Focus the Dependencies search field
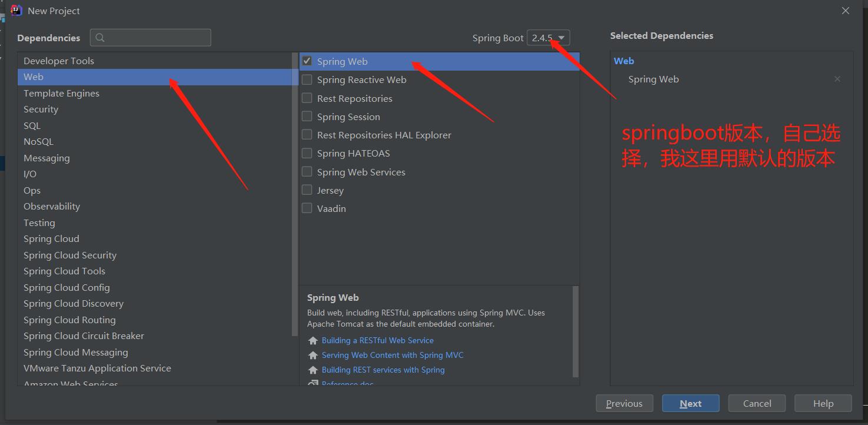Screen dimensions: 868x425 pos(151,38)
